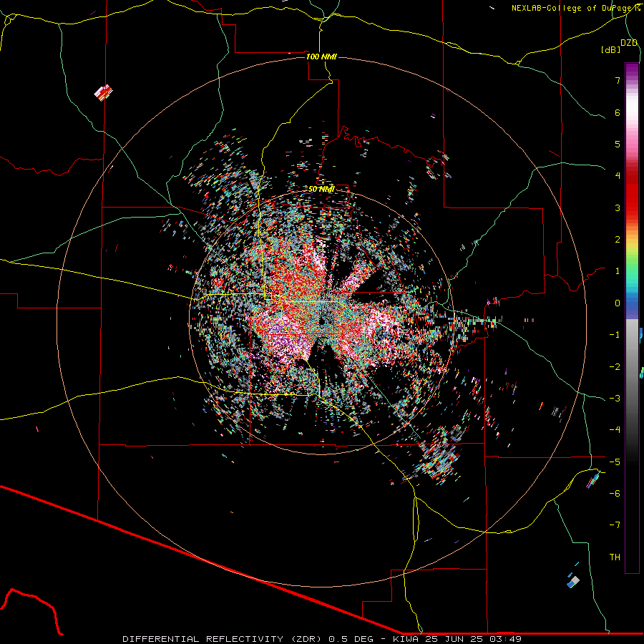
Task: Click the -7 value on the color scale
Action: [615, 525]
